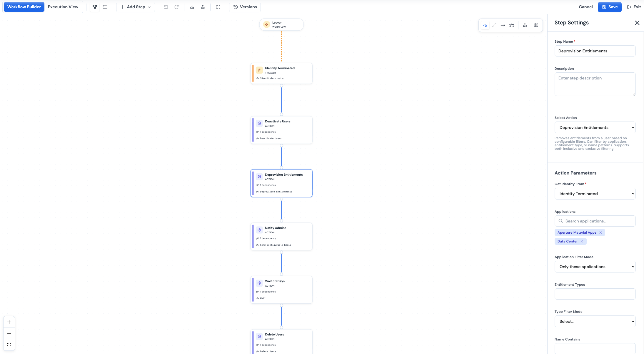The height and width of the screenshot is (354, 644).
Task: Select the Delete Users node
Action: click(281, 342)
